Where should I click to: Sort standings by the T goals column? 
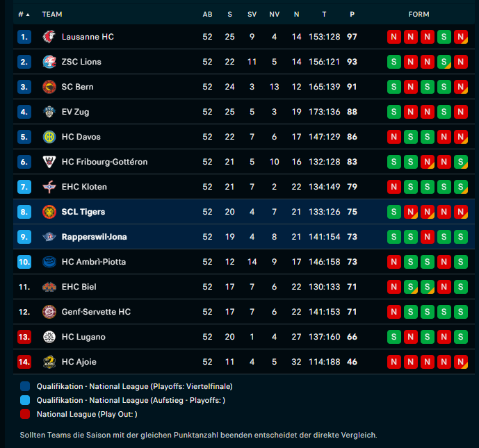(x=324, y=15)
